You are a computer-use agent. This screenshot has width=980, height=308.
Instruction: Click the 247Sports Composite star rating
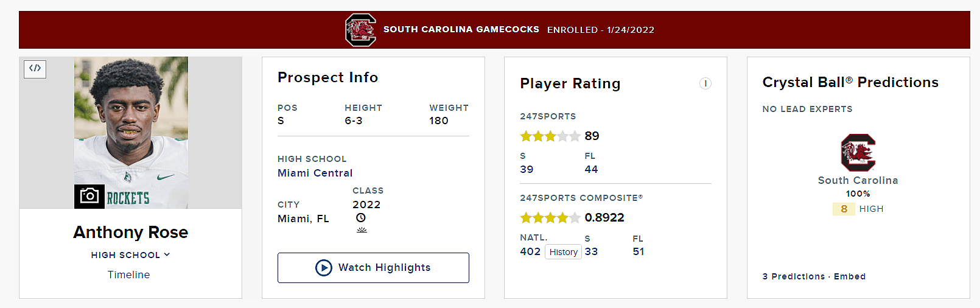tap(550, 217)
